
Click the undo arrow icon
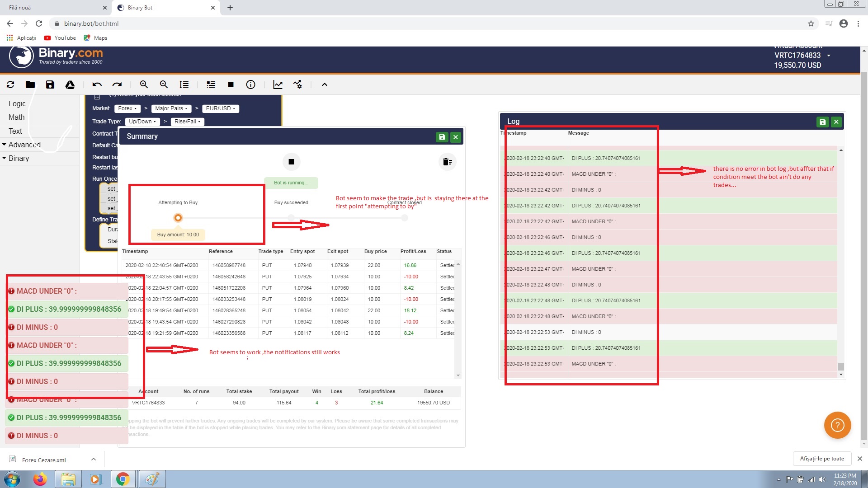pyautogui.click(x=97, y=84)
